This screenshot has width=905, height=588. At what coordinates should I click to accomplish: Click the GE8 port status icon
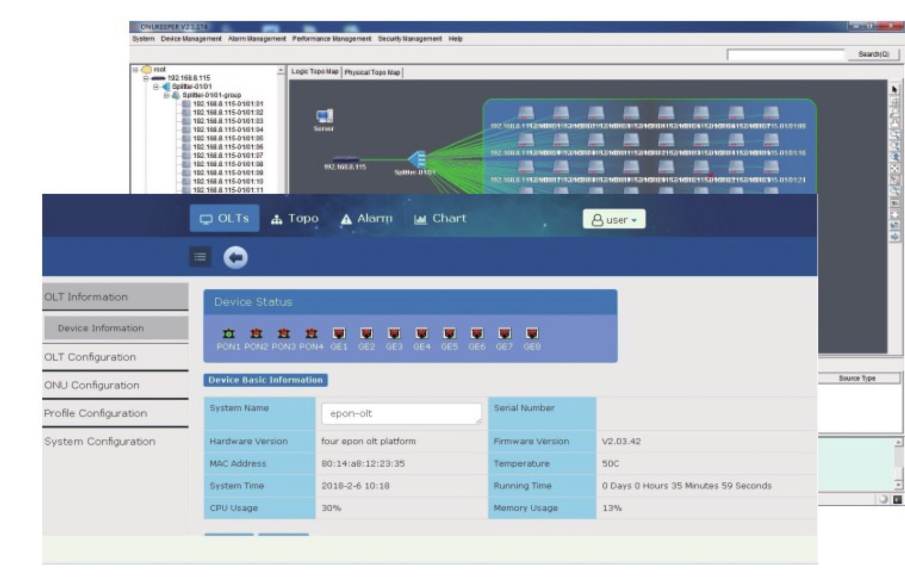tap(532, 334)
